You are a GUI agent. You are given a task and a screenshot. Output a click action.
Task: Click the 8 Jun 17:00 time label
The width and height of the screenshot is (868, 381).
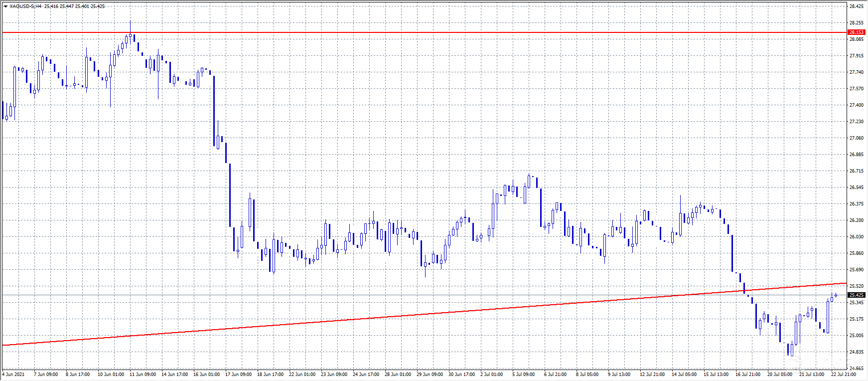[78, 375]
